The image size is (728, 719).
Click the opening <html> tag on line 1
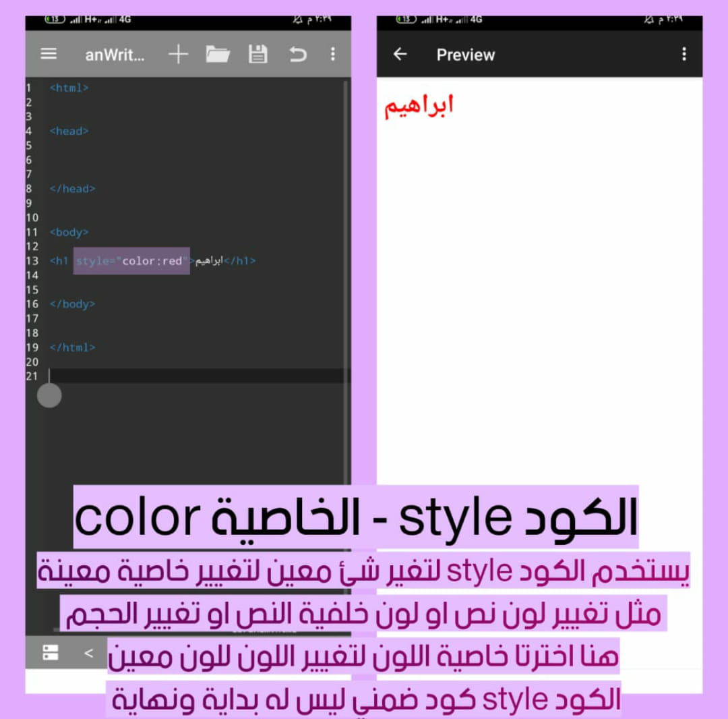click(69, 88)
